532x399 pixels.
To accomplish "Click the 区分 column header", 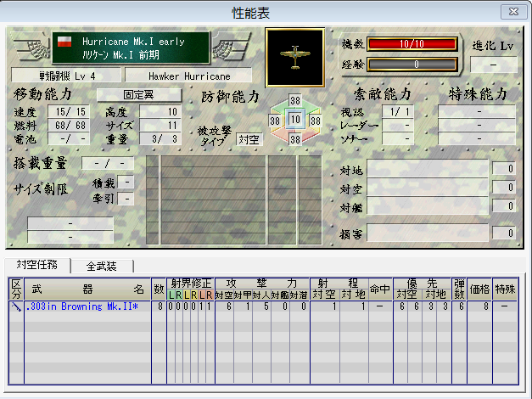I will point(16,289).
